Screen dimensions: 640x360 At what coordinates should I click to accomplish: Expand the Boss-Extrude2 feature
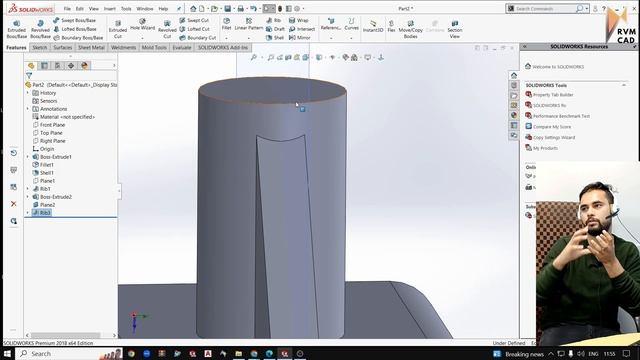[28, 197]
